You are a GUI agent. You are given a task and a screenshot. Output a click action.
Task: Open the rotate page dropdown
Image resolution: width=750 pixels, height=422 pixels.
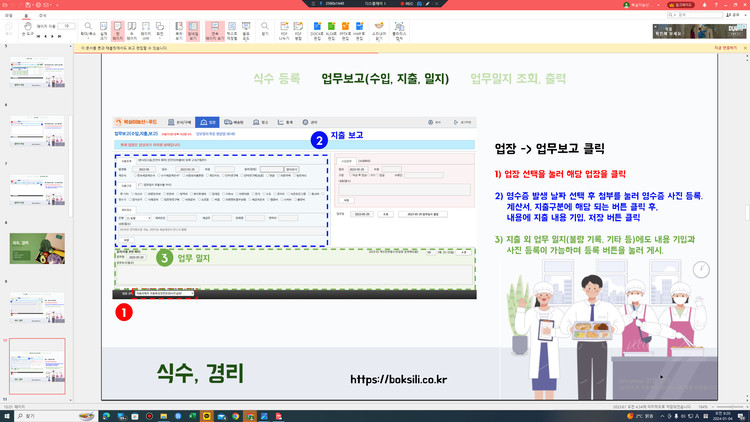coord(160,30)
